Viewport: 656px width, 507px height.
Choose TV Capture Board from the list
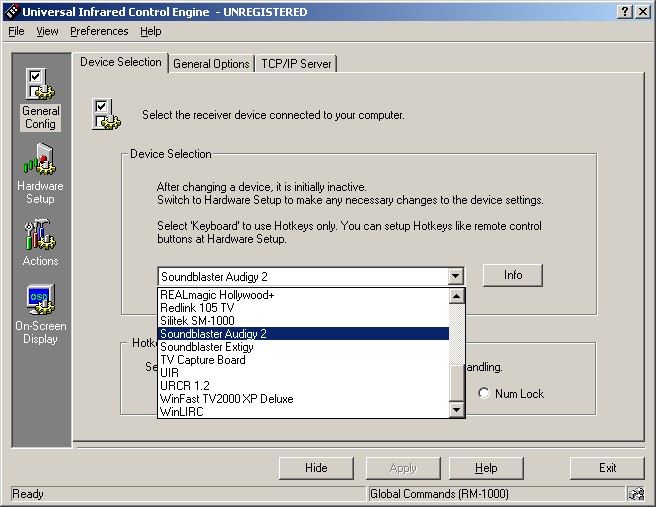[x=303, y=360]
